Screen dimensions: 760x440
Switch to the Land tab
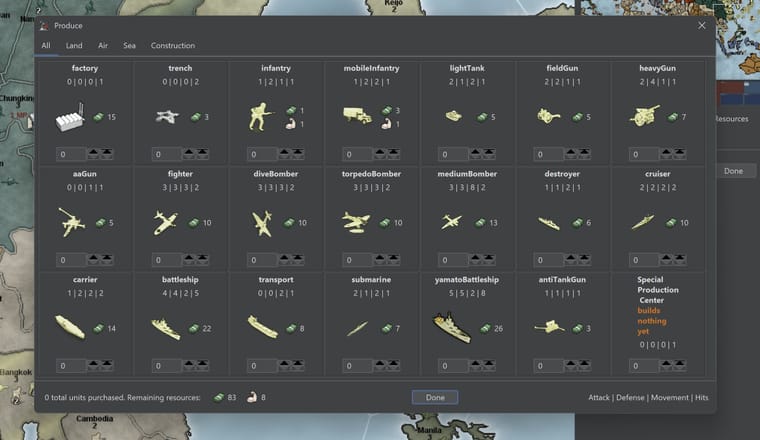click(74, 46)
